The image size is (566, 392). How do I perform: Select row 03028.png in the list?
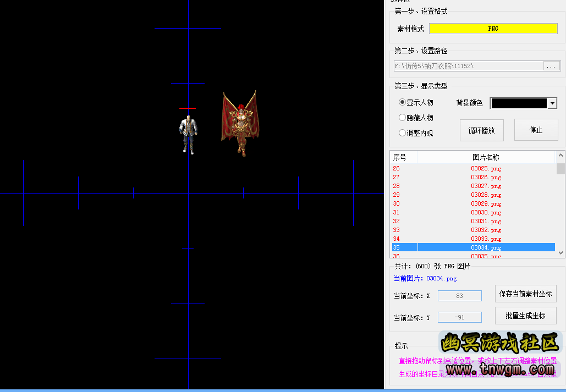click(x=473, y=195)
